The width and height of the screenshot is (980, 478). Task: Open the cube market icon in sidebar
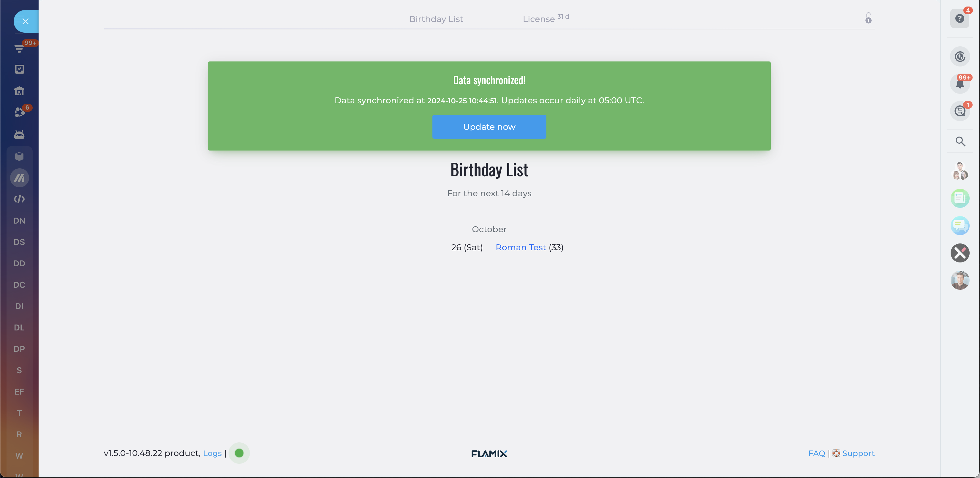tap(19, 156)
